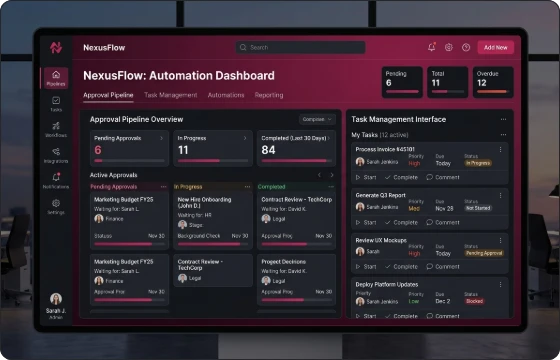Open the first Marketing Budget FY25 card
This screenshot has width=560, height=360.
click(129, 221)
